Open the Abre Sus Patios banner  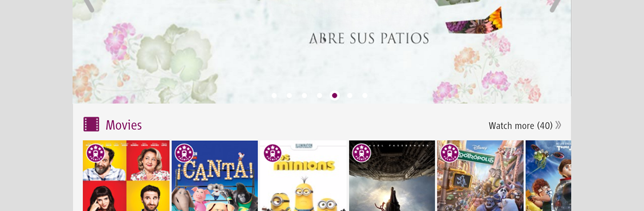coord(322,52)
